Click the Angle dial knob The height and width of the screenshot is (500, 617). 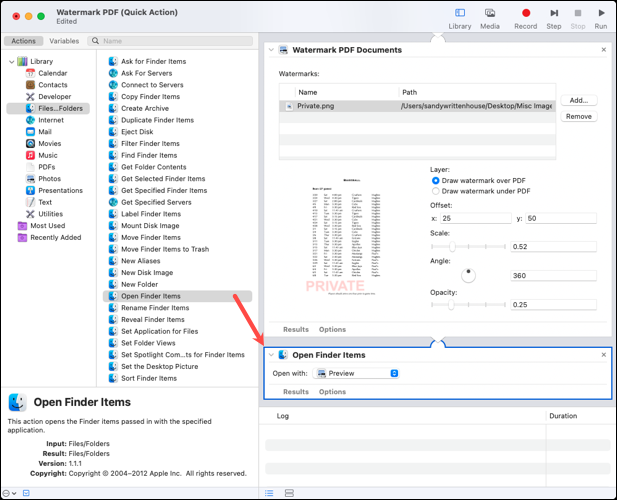click(468, 275)
